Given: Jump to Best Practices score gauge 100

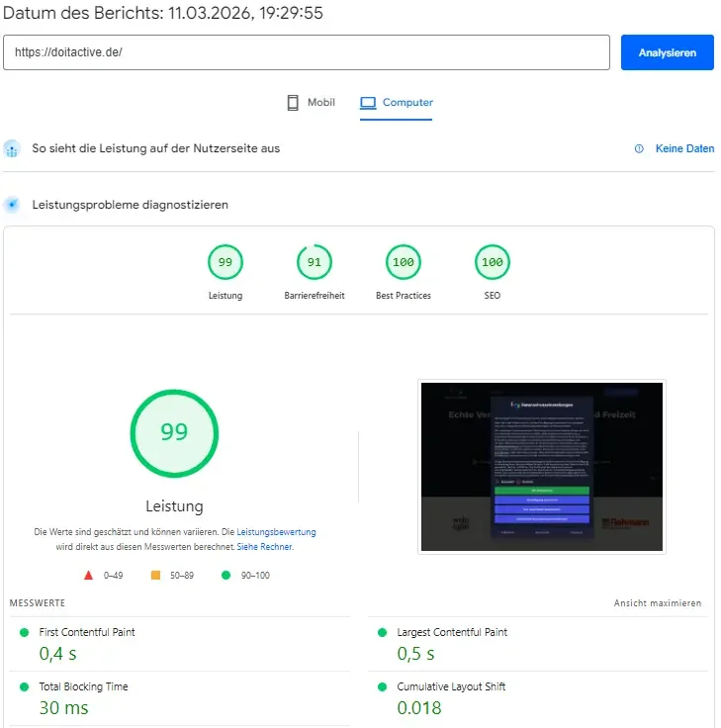Looking at the screenshot, I should (404, 262).
